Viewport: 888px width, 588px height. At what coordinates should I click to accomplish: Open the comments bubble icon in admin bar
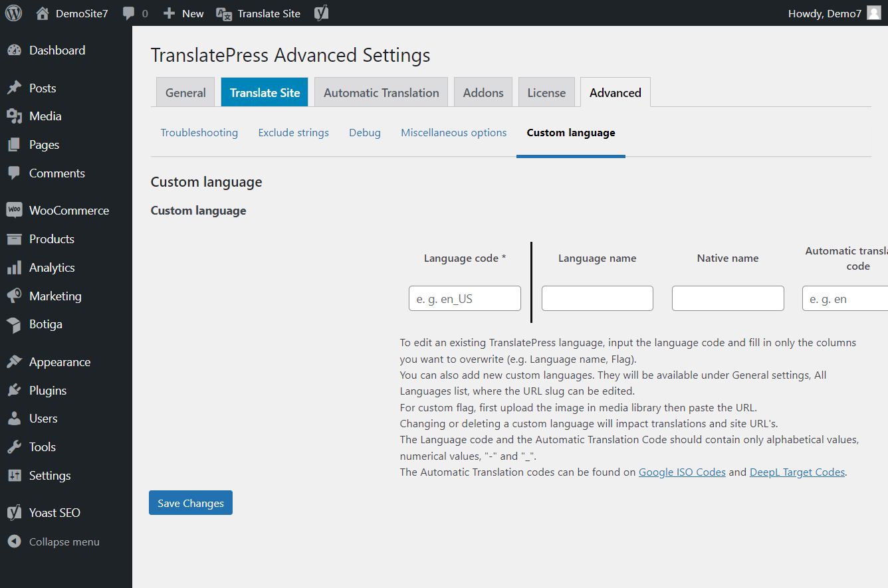129,13
